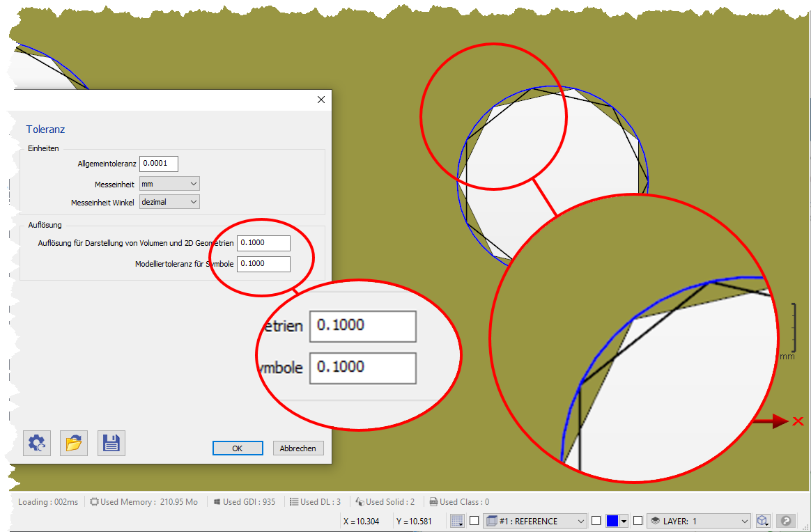The width and height of the screenshot is (811, 532).
Task: Expand the Messeinheit Winkel dezimal dropdown
Action: tap(169, 202)
